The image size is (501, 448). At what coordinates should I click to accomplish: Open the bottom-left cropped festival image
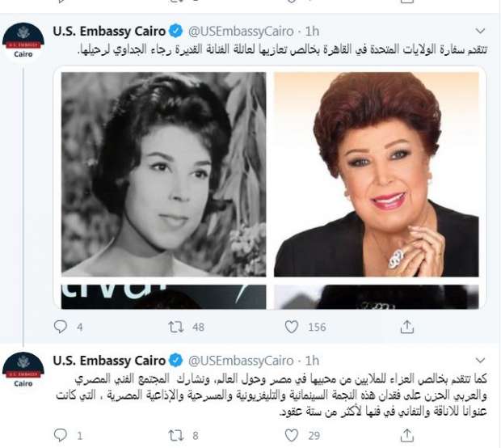163,297
